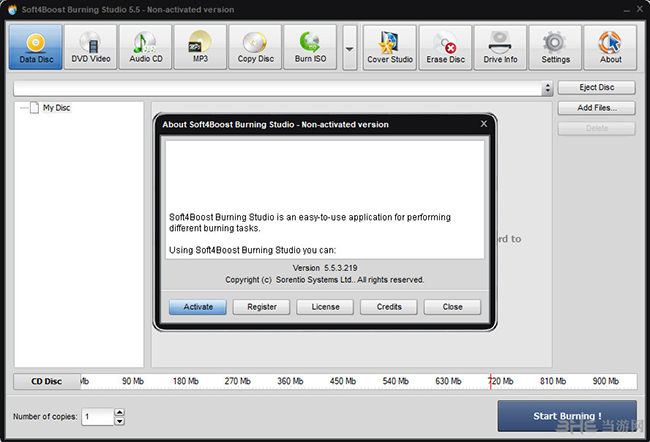Select the Data Disc toolbar icon
Viewport: 650px width, 442px height.
point(36,47)
